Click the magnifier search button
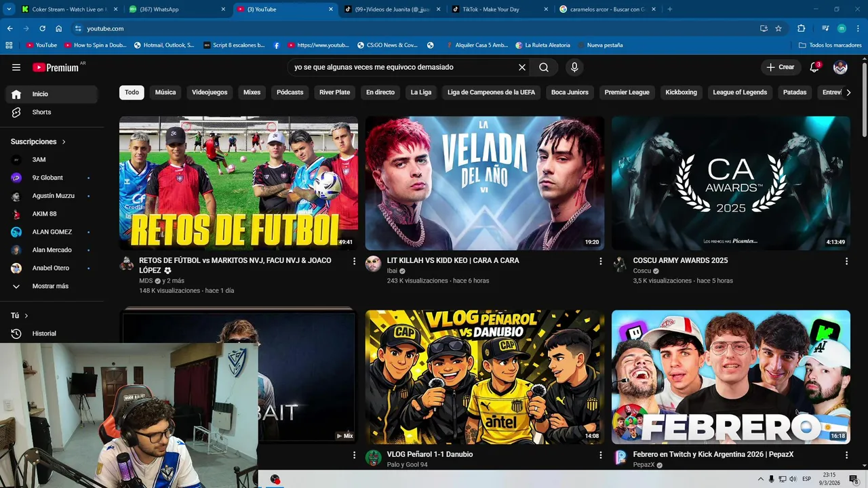Viewport: 868px width, 488px height. click(544, 67)
